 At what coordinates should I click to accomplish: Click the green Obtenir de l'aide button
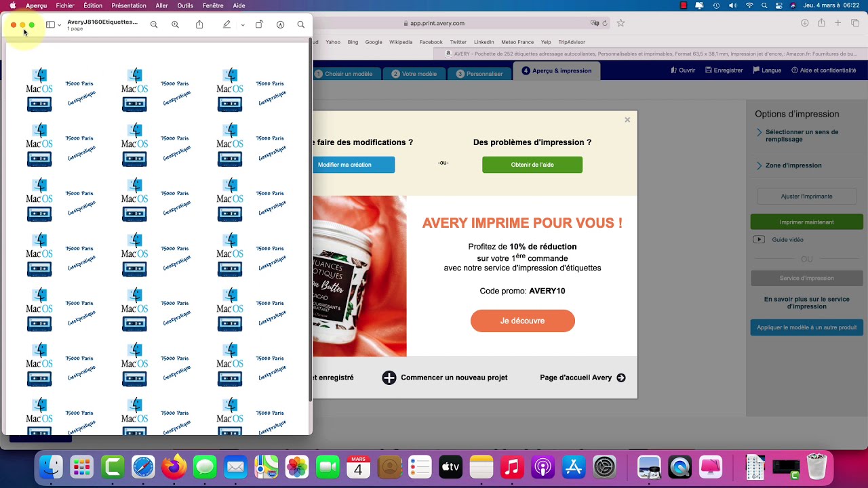point(532,165)
